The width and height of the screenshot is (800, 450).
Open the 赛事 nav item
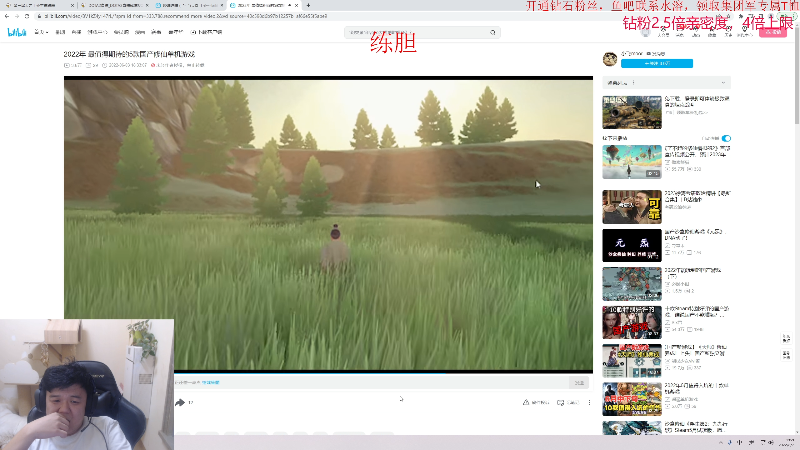(x=156, y=32)
